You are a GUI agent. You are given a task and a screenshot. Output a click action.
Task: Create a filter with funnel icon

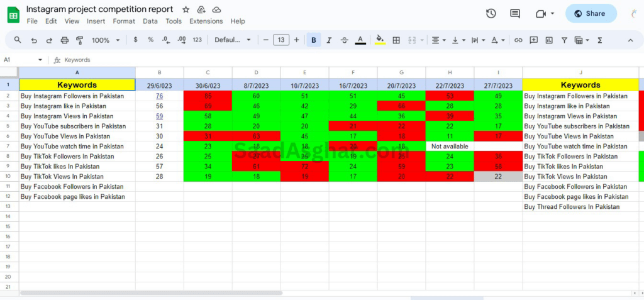pyautogui.click(x=564, y=40)
